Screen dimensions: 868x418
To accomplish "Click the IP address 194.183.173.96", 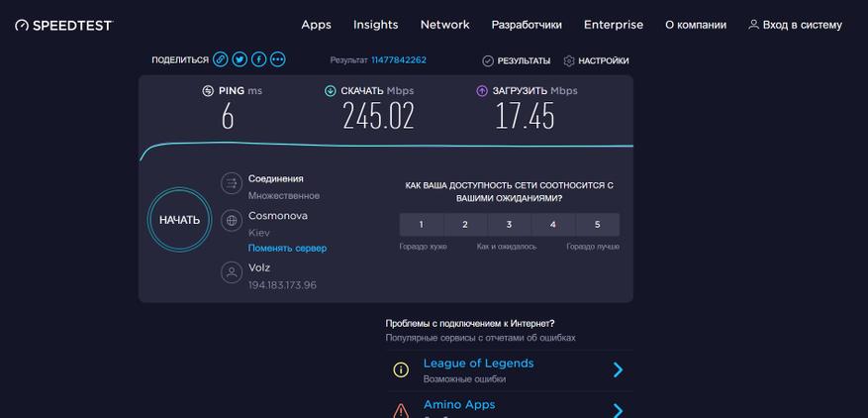I will (282, 285).
